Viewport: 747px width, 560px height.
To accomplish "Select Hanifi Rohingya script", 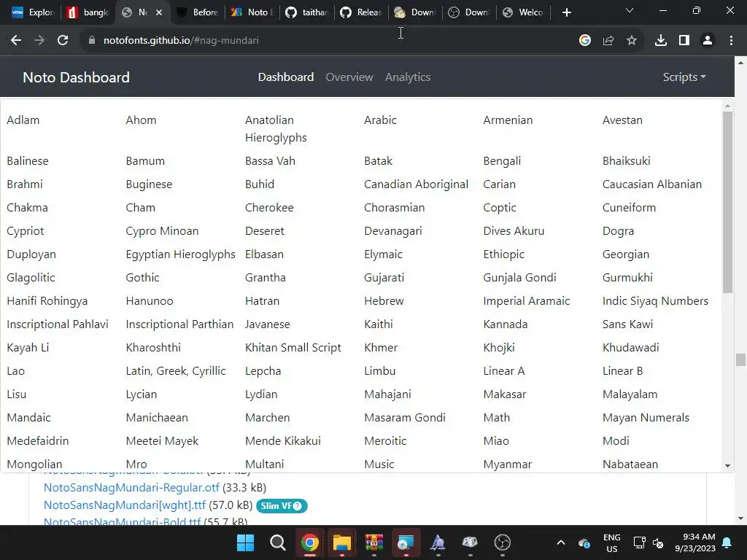I will tap(47, 301).
